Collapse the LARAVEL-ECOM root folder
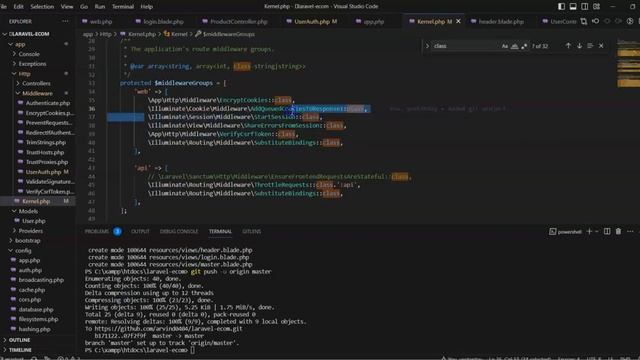Screen dimensions: 640x360 coord(29,34)
